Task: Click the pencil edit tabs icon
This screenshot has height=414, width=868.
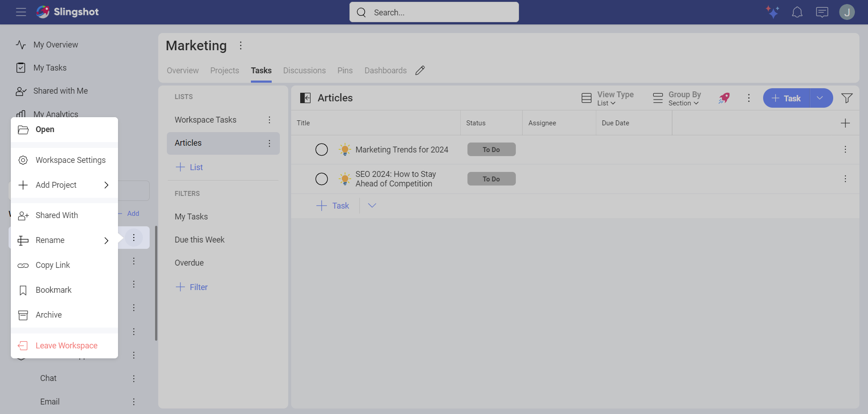Action: pos(420,71)
